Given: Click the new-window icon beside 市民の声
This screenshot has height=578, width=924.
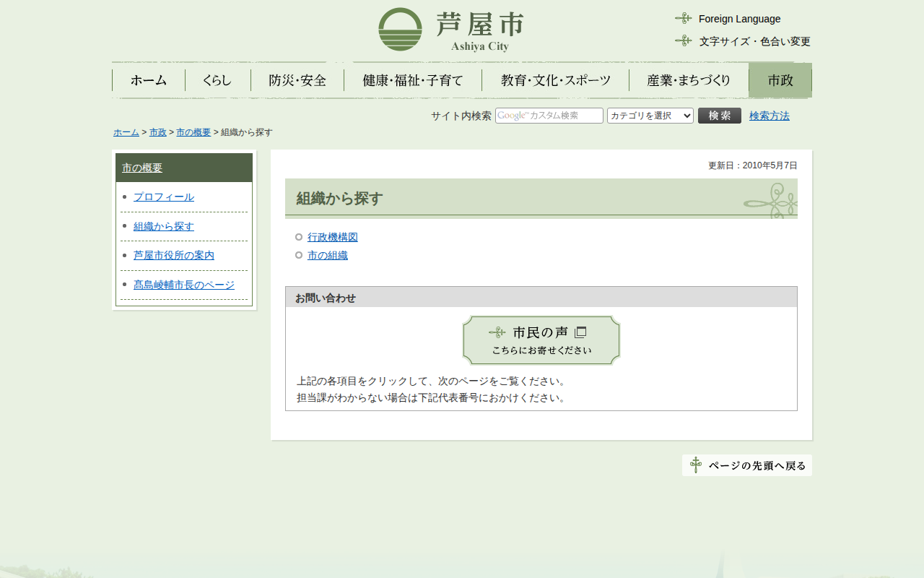Looking at the screenshot, I should 580,332.
